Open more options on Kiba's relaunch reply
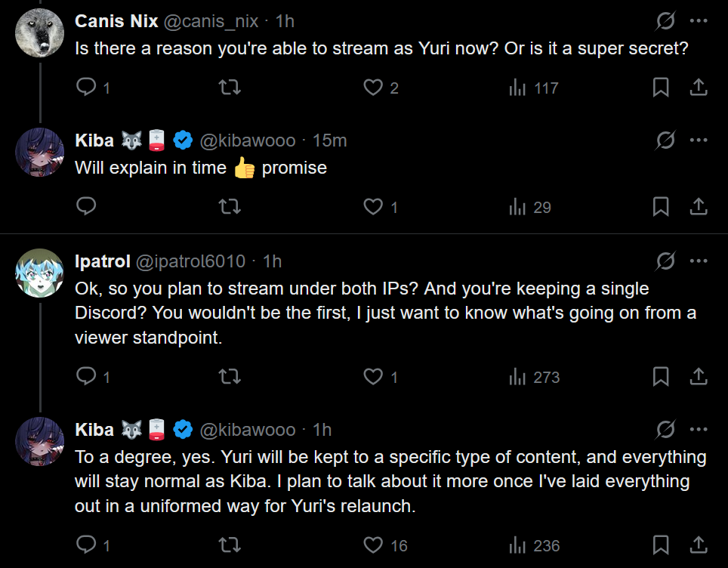This screenshot has width=728, height=568. pos(699,429)
